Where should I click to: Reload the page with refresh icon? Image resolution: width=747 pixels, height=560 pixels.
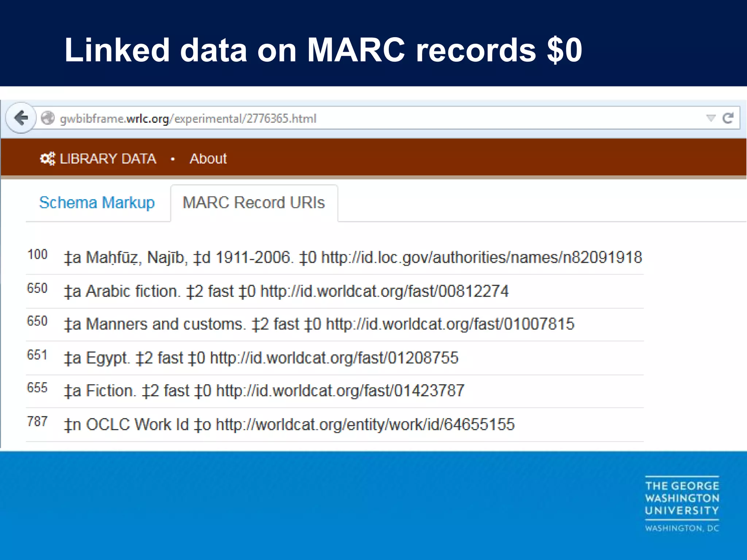pyautogui.click(x=728, y=118)
